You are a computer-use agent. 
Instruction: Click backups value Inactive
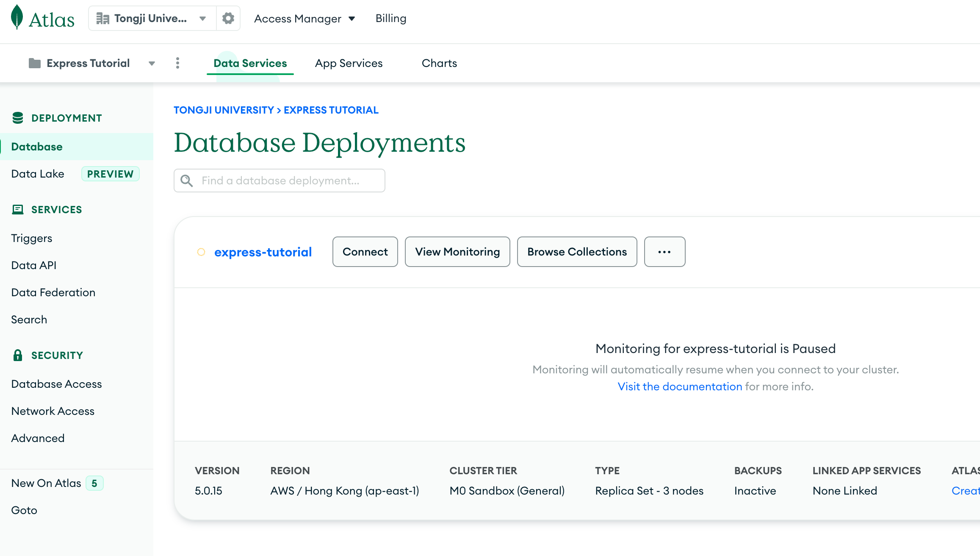pyautogui.click(x=755, y=491)
